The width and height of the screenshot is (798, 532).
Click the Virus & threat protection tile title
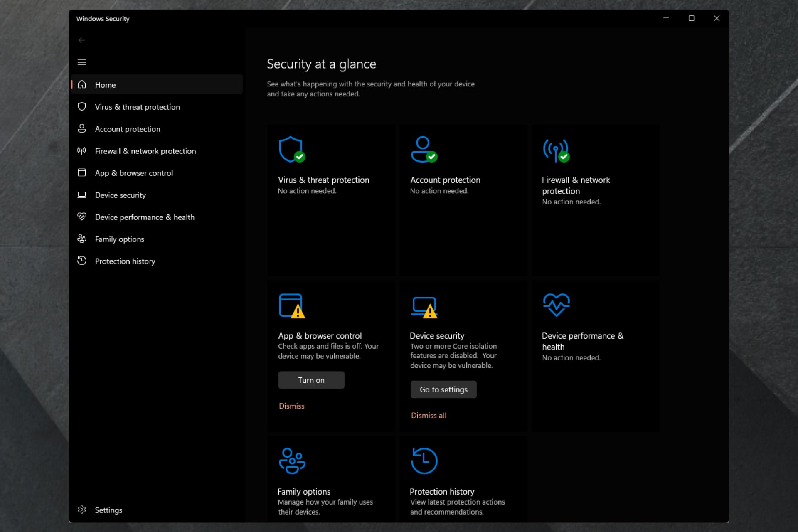[324, 180]
